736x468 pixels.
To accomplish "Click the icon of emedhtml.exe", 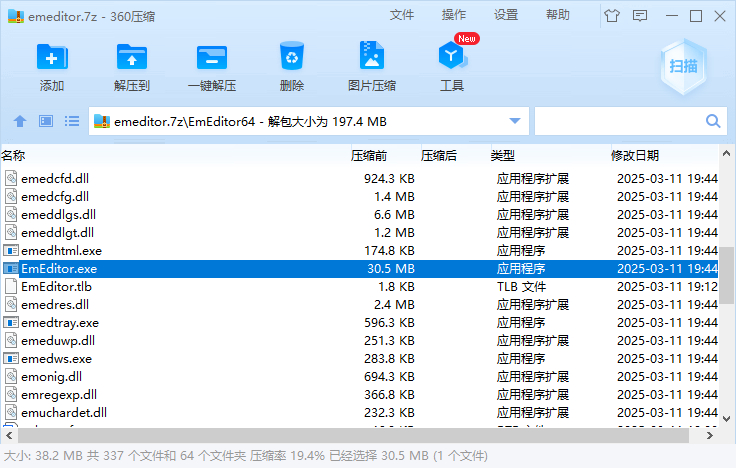I will tap(11, 251).
